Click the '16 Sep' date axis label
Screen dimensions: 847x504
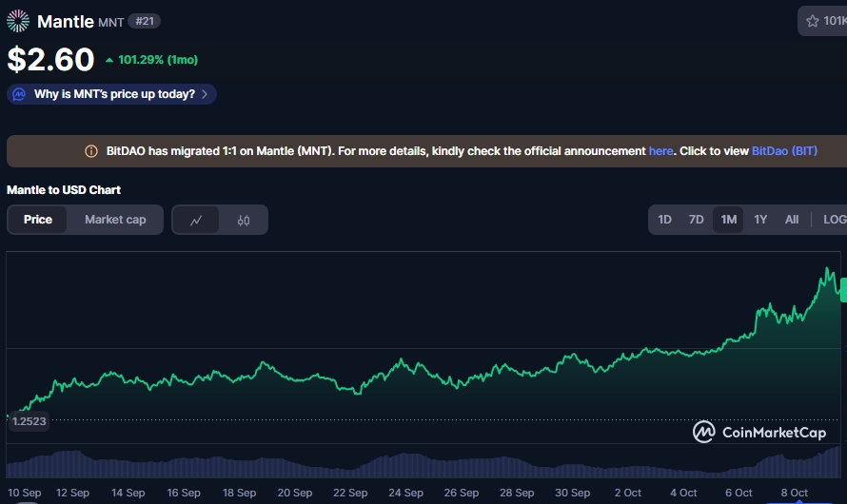184,493
